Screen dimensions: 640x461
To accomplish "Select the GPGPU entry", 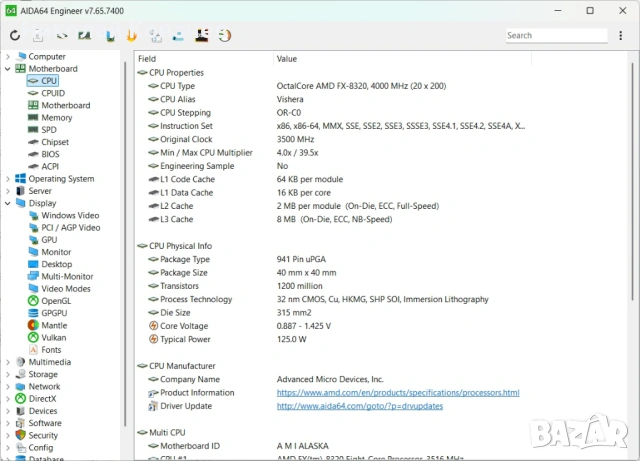I will point(55,313).
